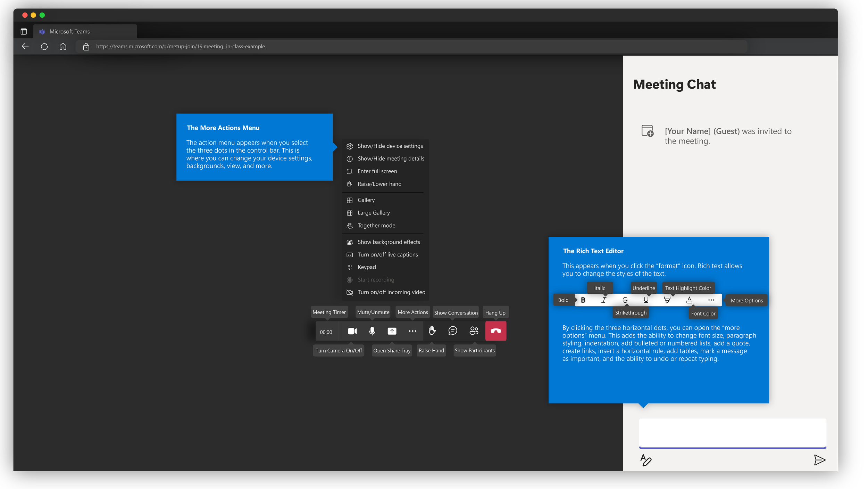Raise your hand in the meeting

pos(432,331)
